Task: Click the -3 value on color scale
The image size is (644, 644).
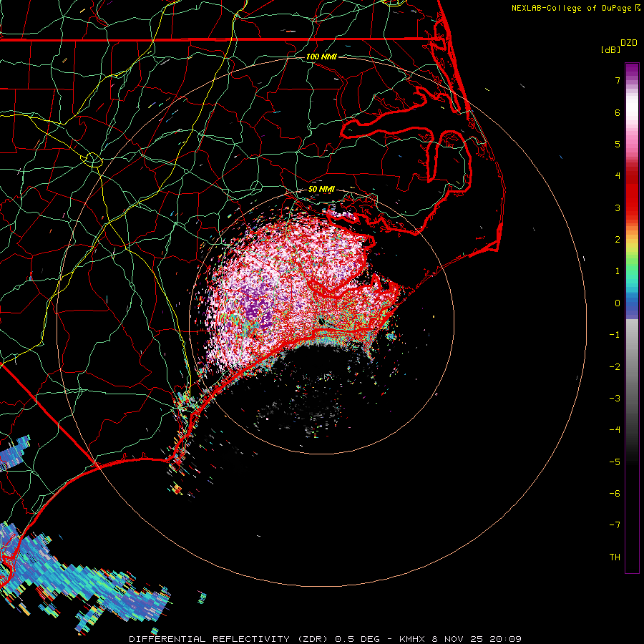Action: coord(615,399)
